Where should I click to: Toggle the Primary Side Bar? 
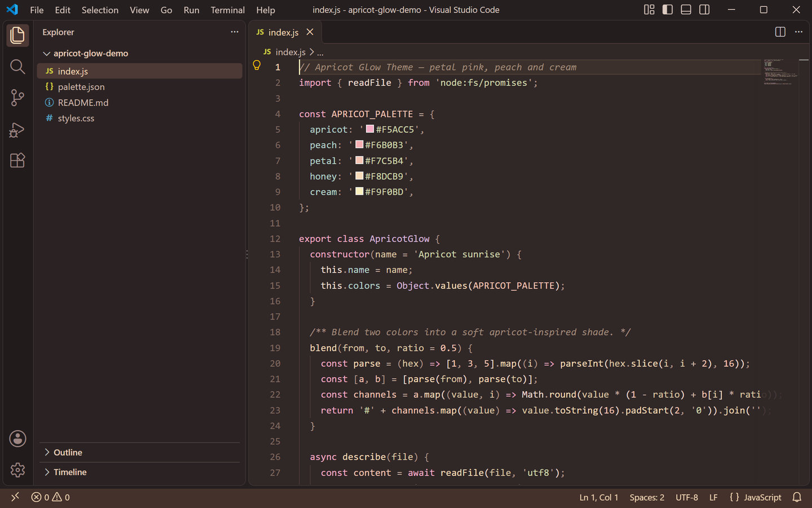(668, 10)
